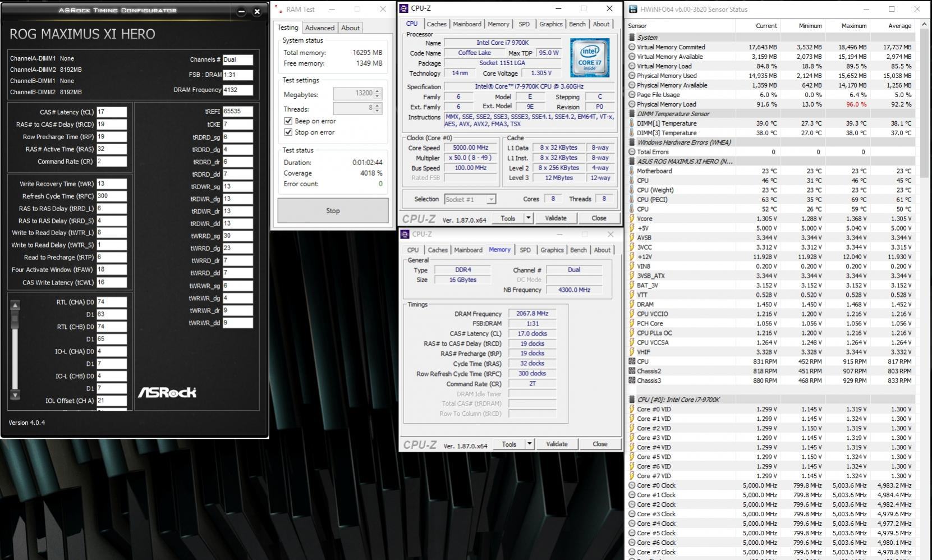932x560 pixels.
Task: Click Validate in the CPU-Z Memory window
Action: point(557,444)
